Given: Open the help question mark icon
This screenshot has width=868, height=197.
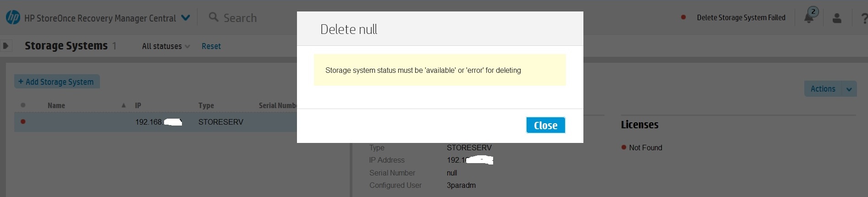Looking at the screenshot, I should pyautogui.click(x=864, y=18).
